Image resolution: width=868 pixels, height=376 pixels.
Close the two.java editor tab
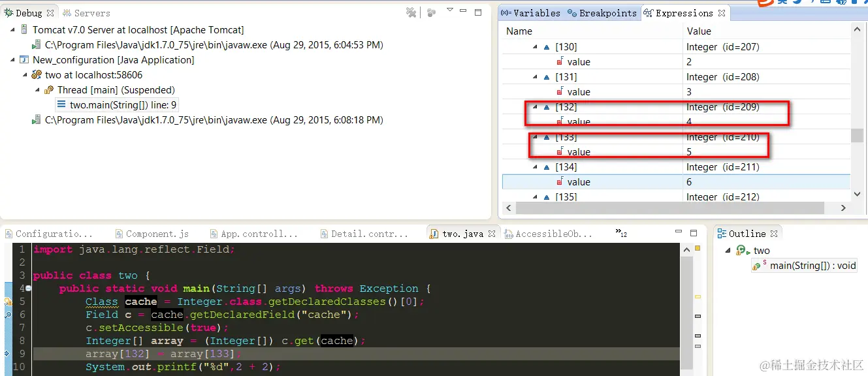click(492, 234)
